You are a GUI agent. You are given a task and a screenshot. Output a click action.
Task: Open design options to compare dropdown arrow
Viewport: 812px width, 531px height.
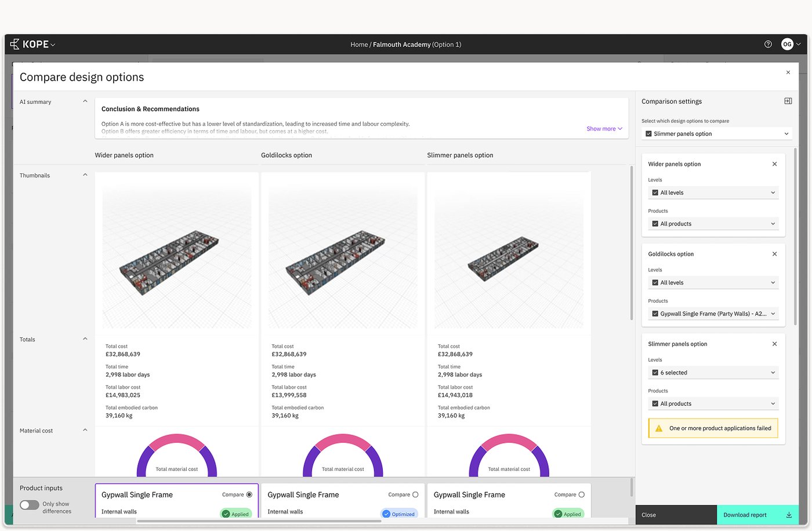[786, 134]
